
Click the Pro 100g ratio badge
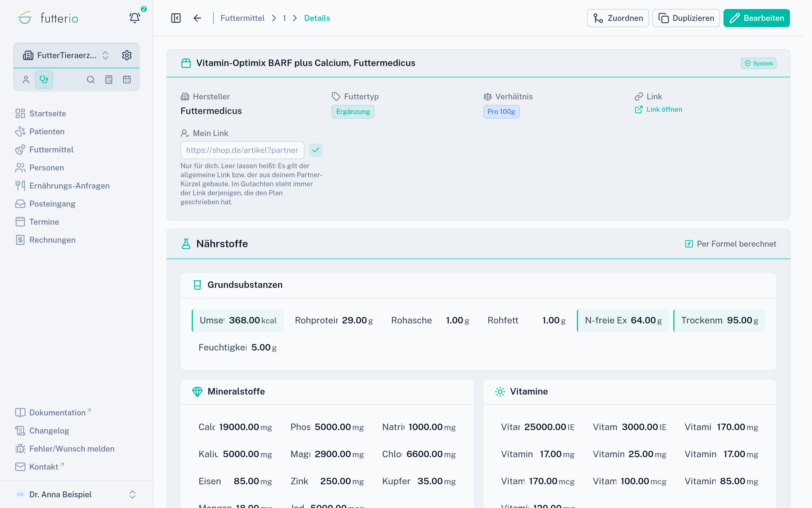tap(501, 112)
